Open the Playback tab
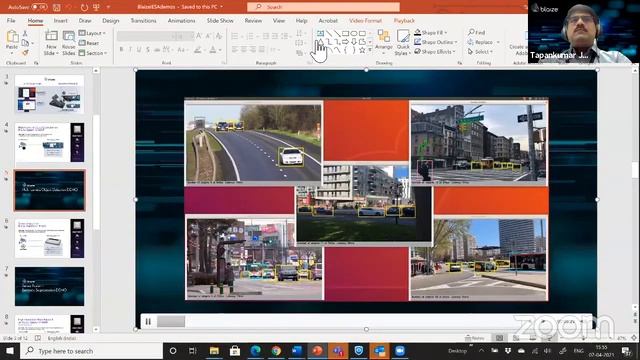This screenshot has height=360, width=640. (404, 20)
